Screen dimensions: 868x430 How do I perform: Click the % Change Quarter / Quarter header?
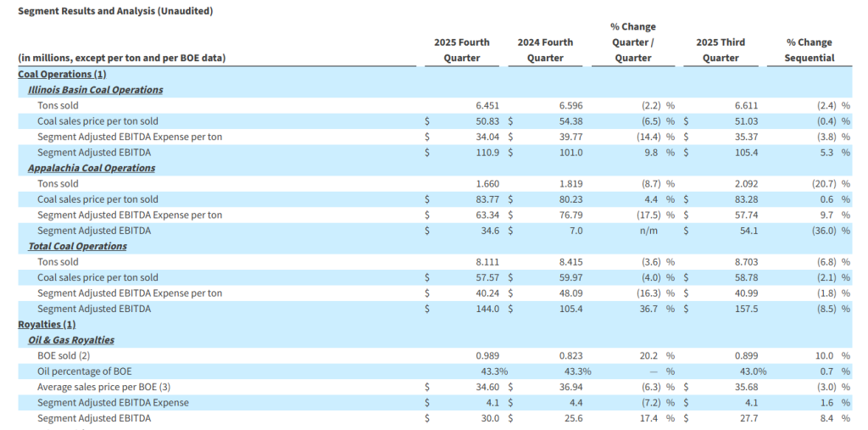click(633, 42)
